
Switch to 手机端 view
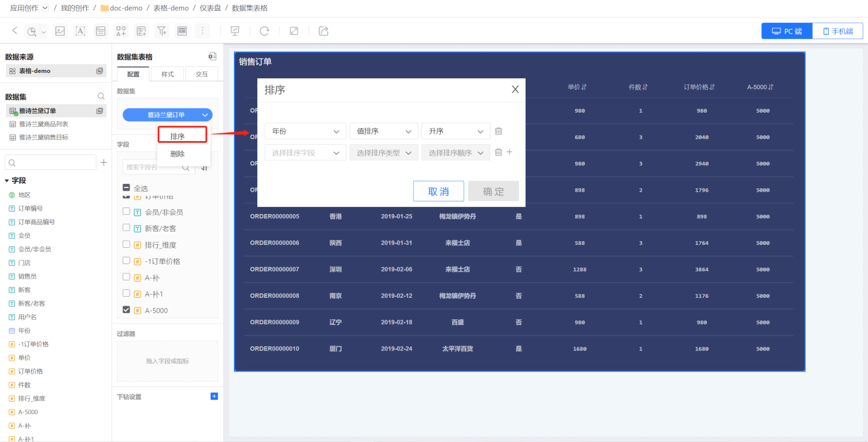tap(837, 31)
